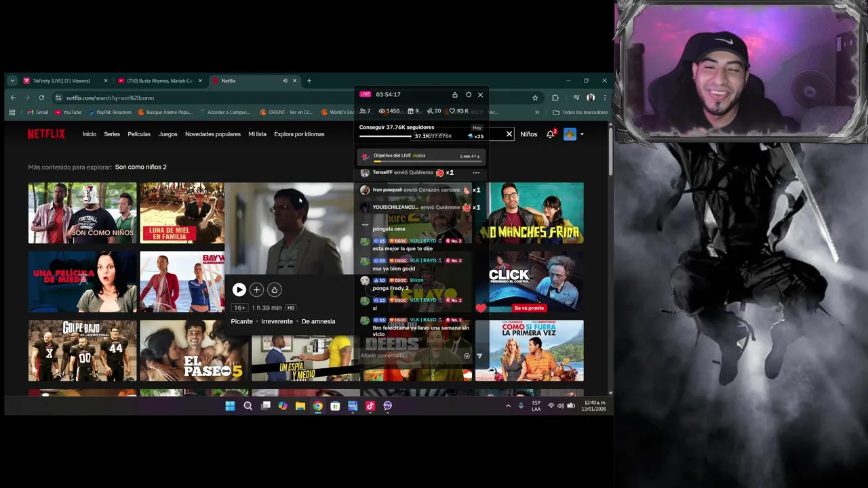Open Golpe Bajo thumbnail
This screenshot has height=488, width=868.
point(82,350)
